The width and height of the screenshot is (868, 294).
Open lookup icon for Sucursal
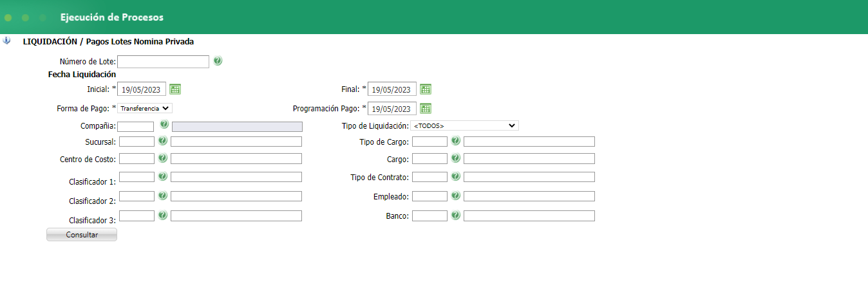coord(163,140)
